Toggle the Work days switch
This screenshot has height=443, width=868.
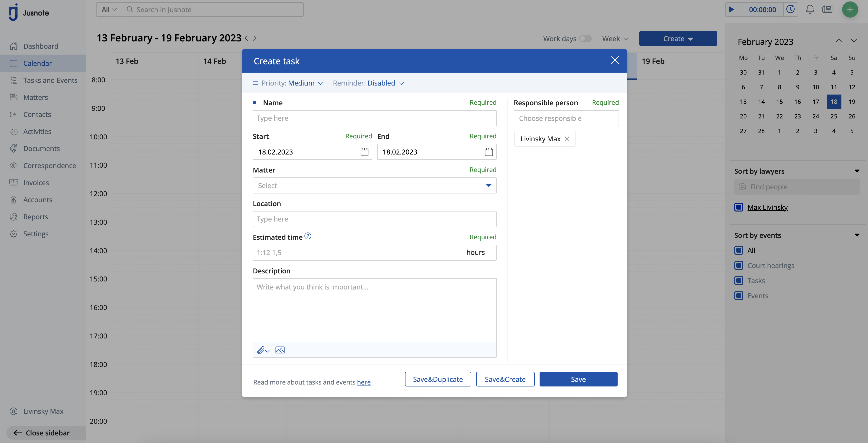[585, 39]
